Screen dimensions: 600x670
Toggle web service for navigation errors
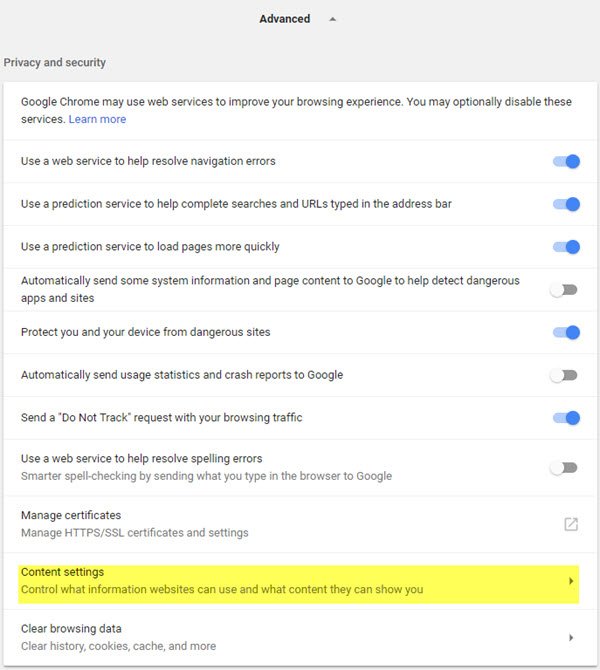(x=566, y=161)
